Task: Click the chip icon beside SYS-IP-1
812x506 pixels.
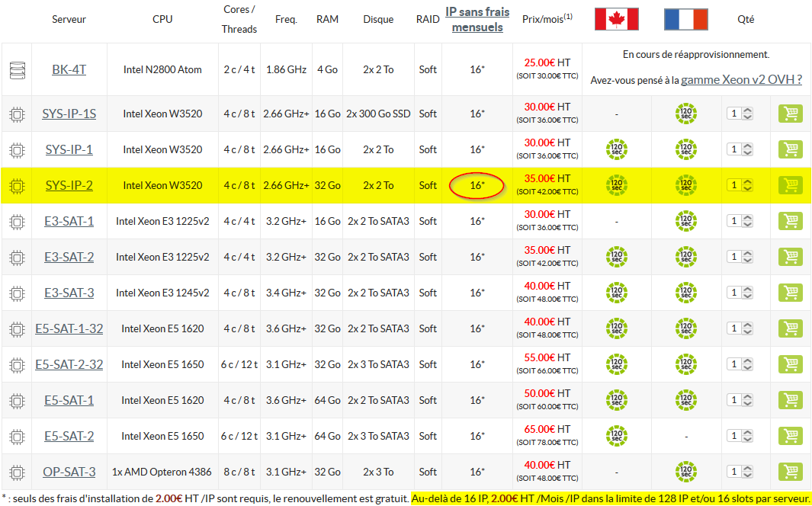Action: pyautogui.click(x=17, y=150)
